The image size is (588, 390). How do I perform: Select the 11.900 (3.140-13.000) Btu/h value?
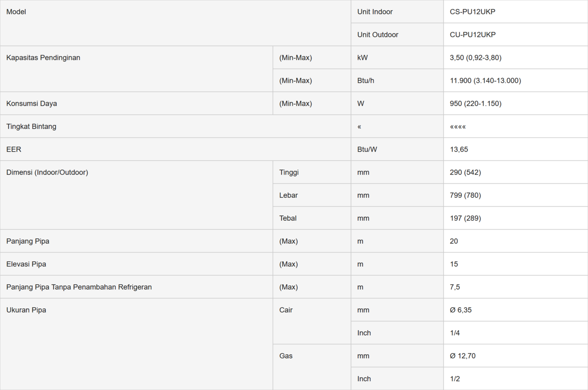coord(485,81)
